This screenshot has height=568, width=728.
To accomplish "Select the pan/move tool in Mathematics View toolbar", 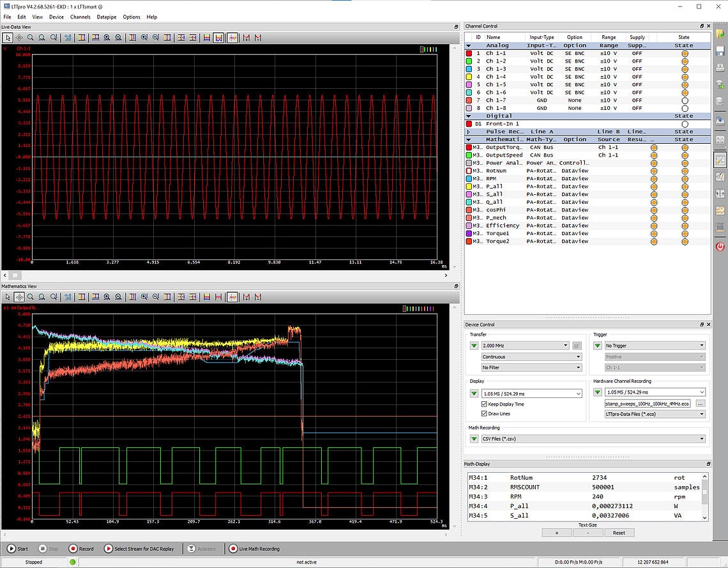I will point(20,297).
